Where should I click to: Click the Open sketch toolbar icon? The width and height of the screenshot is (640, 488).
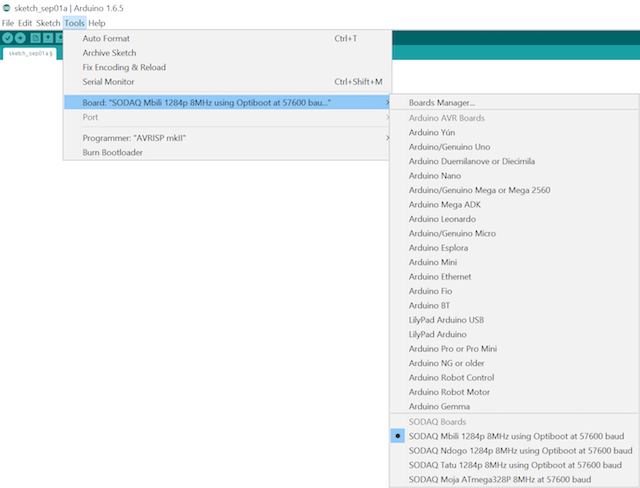(x=48, y=38)
